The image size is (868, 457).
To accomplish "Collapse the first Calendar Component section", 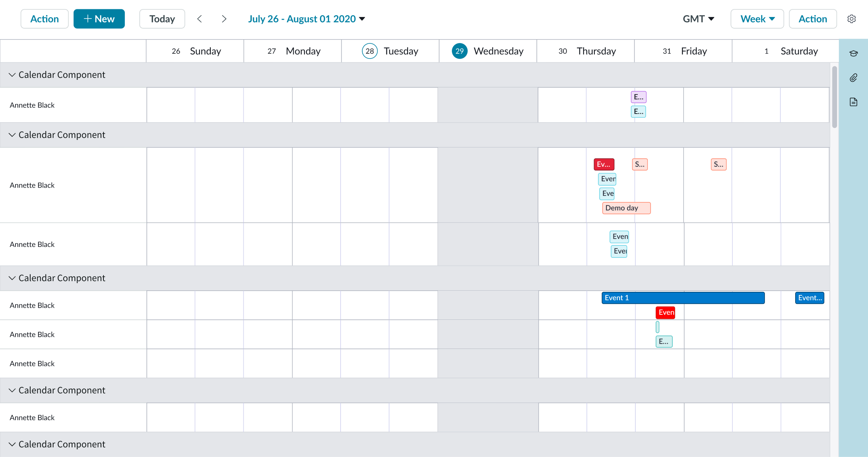I will (12, 75).
